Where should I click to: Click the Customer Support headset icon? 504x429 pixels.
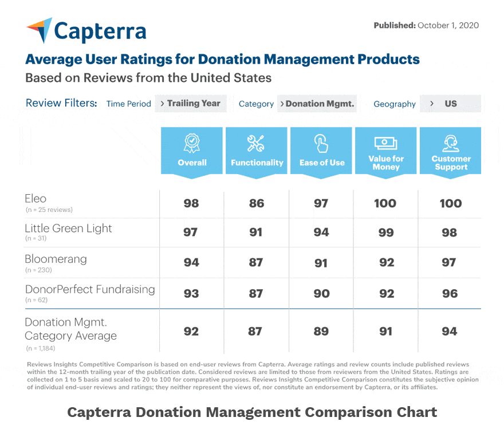click(x=451, y=143)
